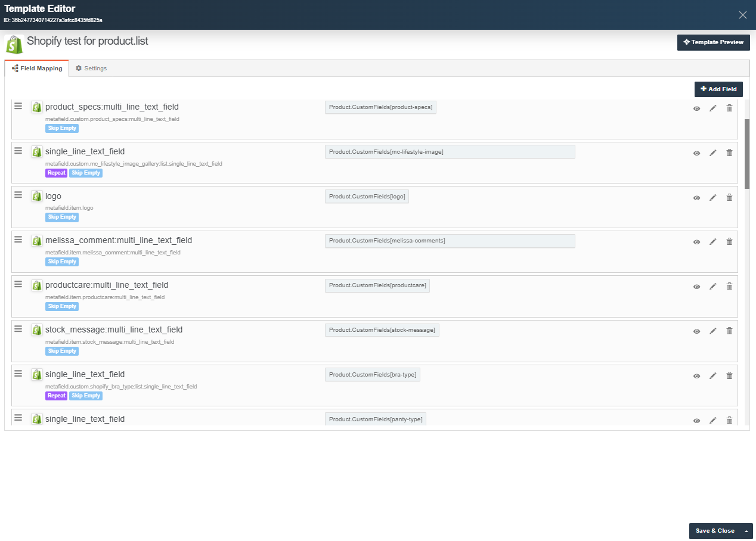The width and height of the screenshot is (756, 541).
Task: Click trash icon for mc-lifestyle-image row
Action: coord(729,153)
